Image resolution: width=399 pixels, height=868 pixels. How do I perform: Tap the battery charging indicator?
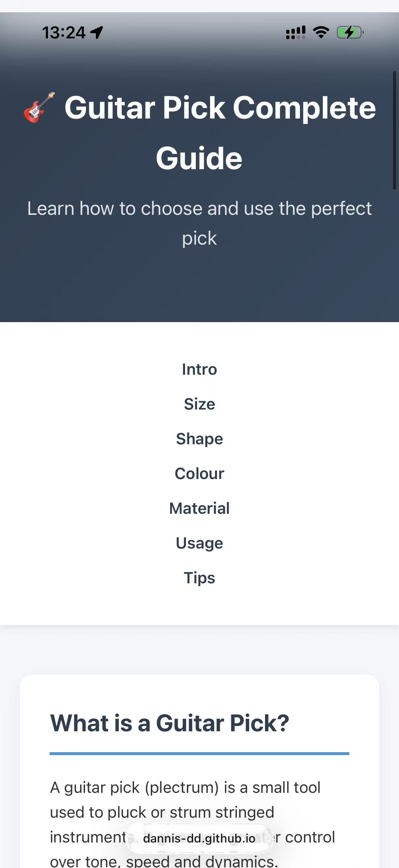[x=349, y=32]
